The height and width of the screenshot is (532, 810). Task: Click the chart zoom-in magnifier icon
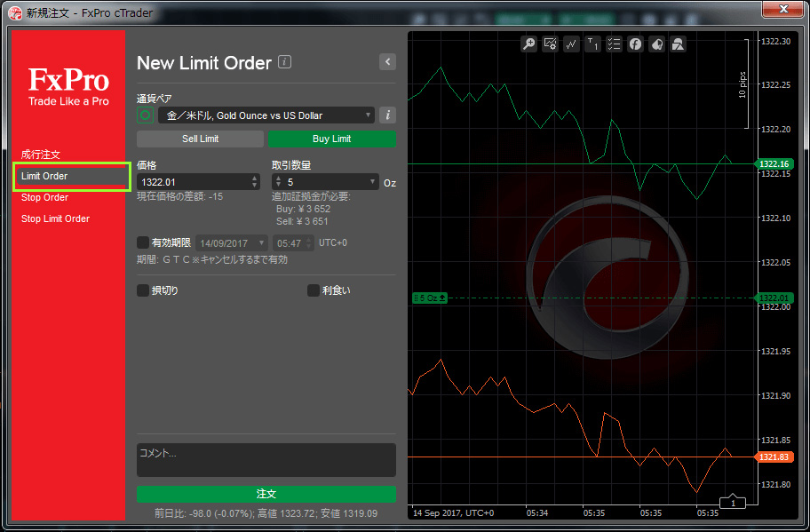[x=529, y=44]
